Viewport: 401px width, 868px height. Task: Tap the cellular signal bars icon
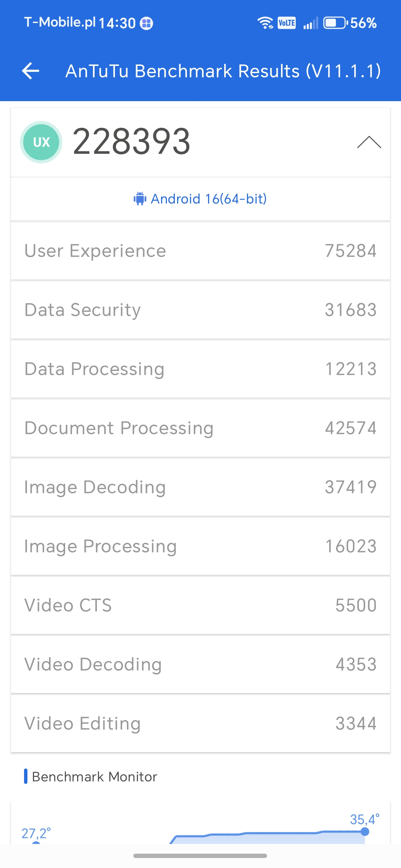(310, 24)
